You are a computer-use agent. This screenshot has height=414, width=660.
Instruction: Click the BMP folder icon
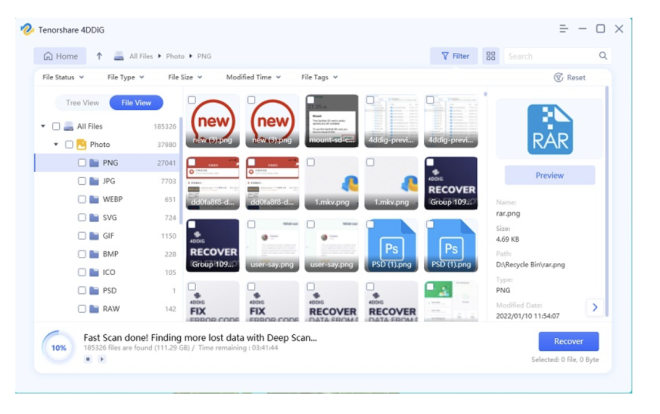click(94, 254)
